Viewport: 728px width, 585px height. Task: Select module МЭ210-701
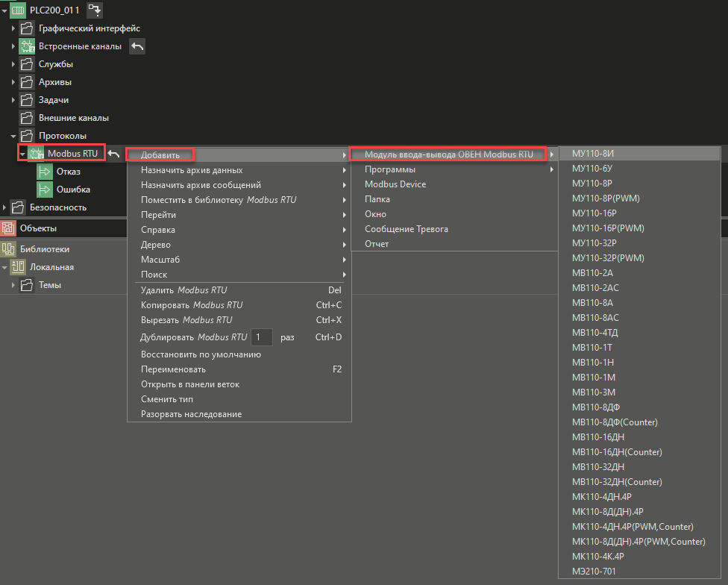[639, 571]
